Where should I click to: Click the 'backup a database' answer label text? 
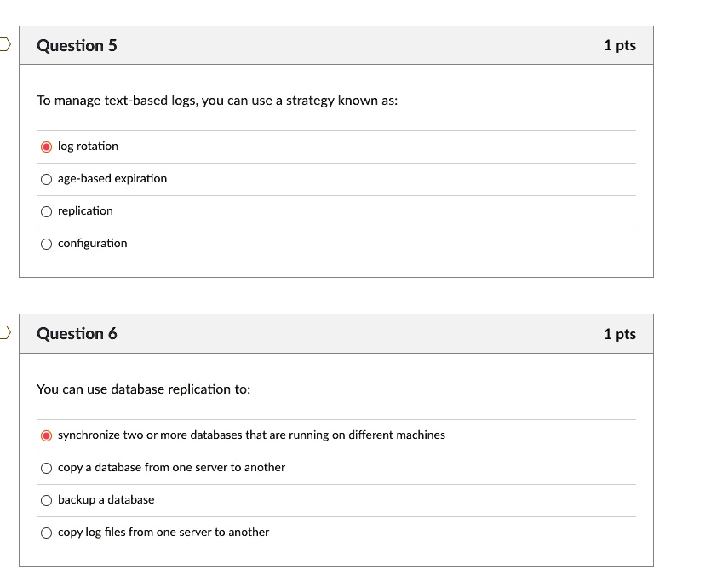[106, 500]
